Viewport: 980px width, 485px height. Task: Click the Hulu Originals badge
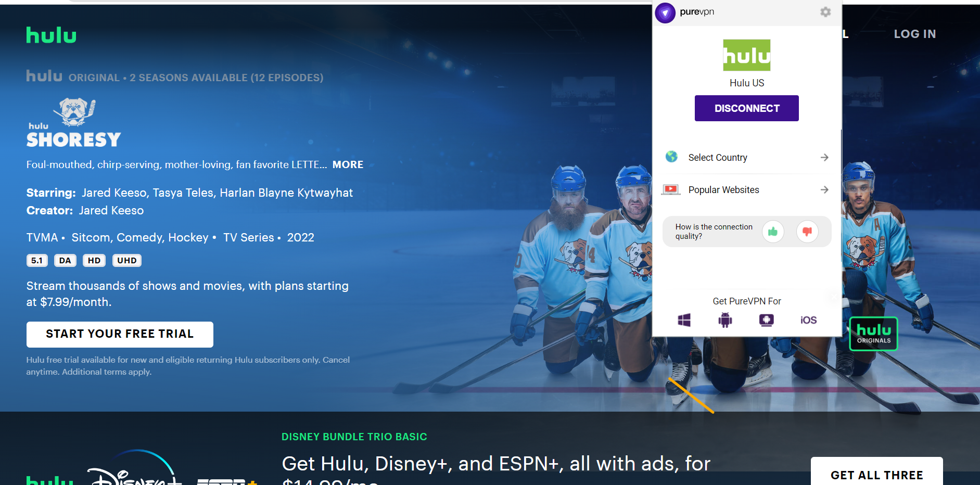873,334
